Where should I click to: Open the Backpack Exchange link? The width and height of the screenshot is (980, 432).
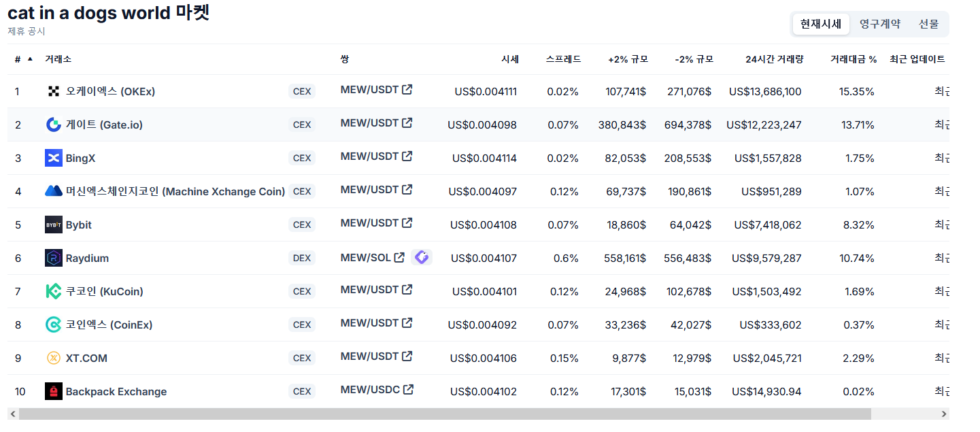[116, 391]
